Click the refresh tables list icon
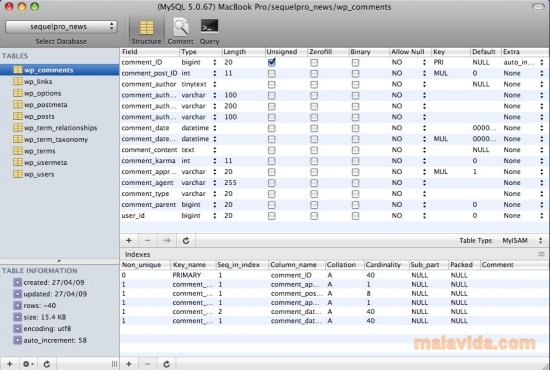Viewport: 550px width, 370px height. 47,364
